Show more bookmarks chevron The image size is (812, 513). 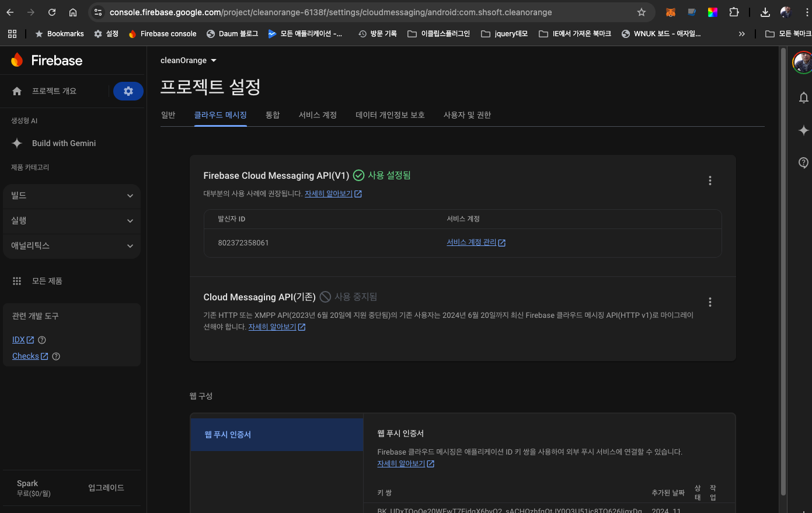(x=742, y=34)
